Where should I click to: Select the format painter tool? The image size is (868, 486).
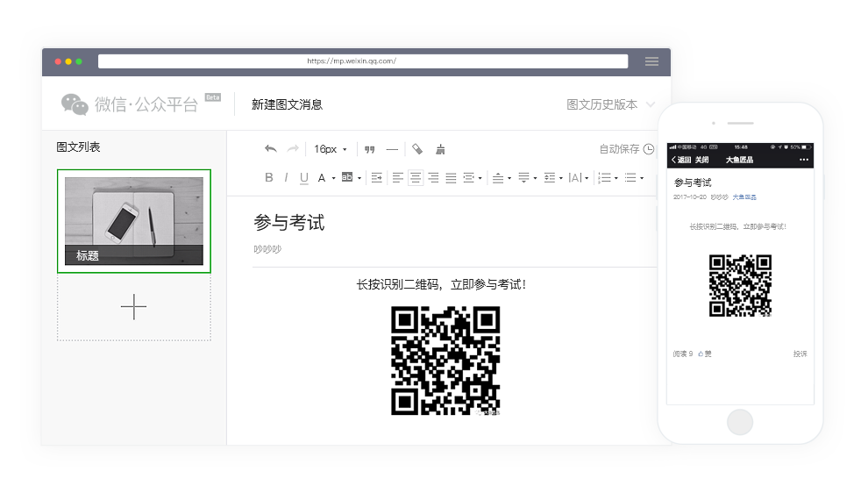pyautogui.click(x=417, y=149)
